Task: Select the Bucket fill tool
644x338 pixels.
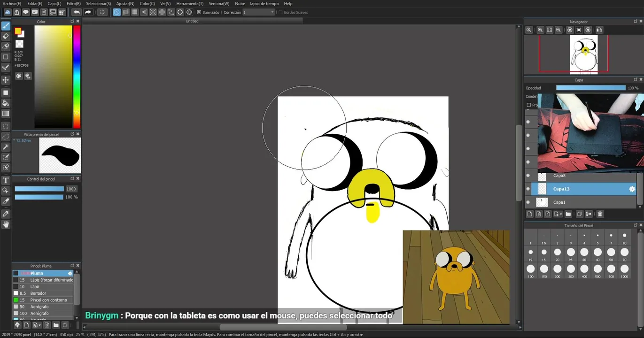Action: click(6, 103)
